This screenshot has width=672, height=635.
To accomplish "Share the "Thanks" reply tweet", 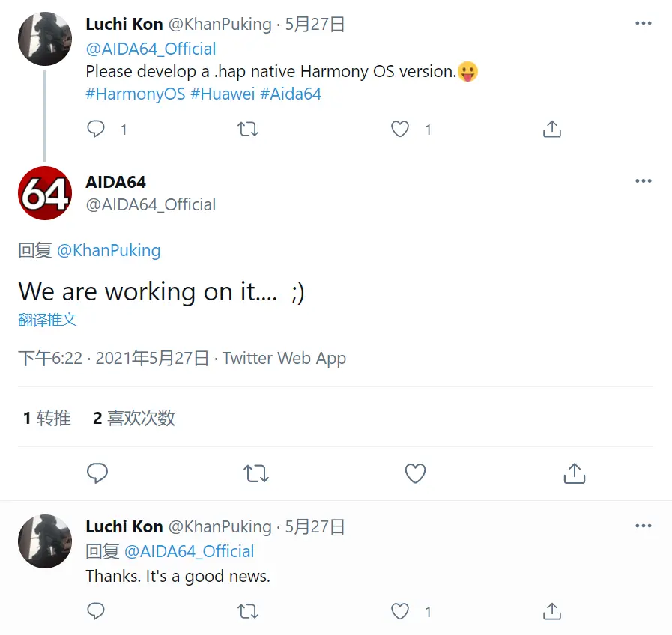I will 551,611.
